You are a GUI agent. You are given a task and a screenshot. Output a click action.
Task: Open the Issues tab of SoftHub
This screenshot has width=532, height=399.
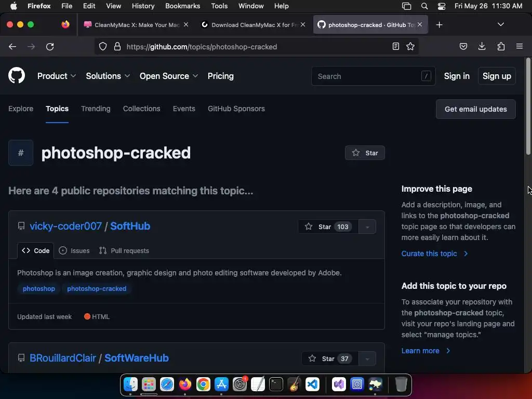coord(74,251)
